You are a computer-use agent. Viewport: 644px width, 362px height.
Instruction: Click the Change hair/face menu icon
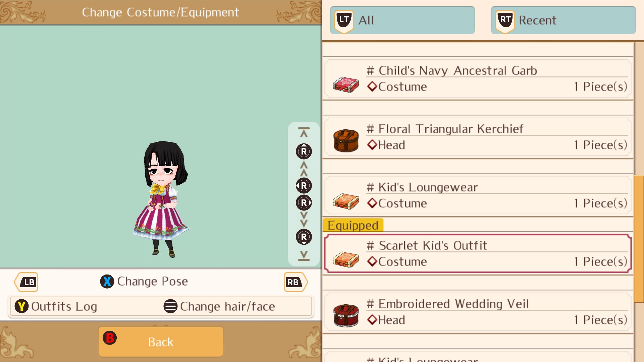click(170, 306)
